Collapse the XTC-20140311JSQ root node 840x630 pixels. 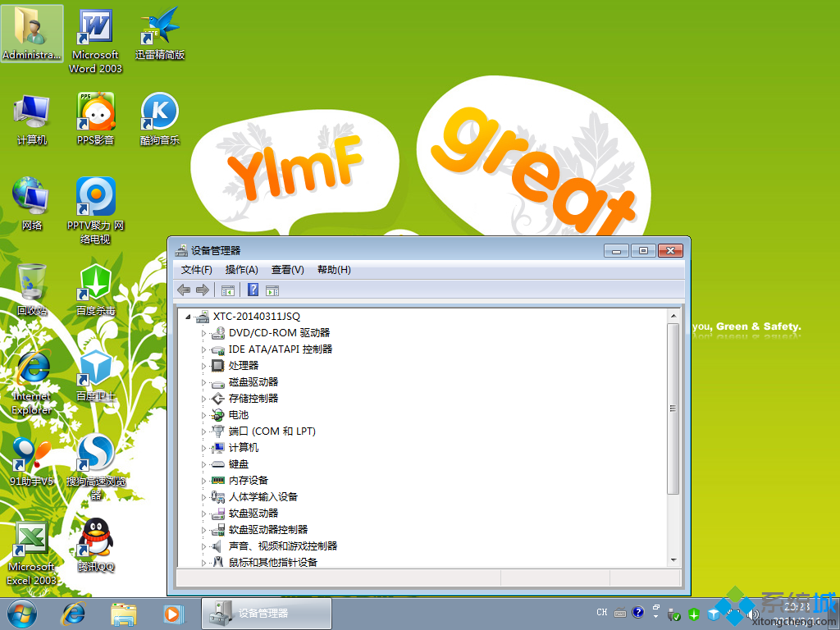pos(188,317)
